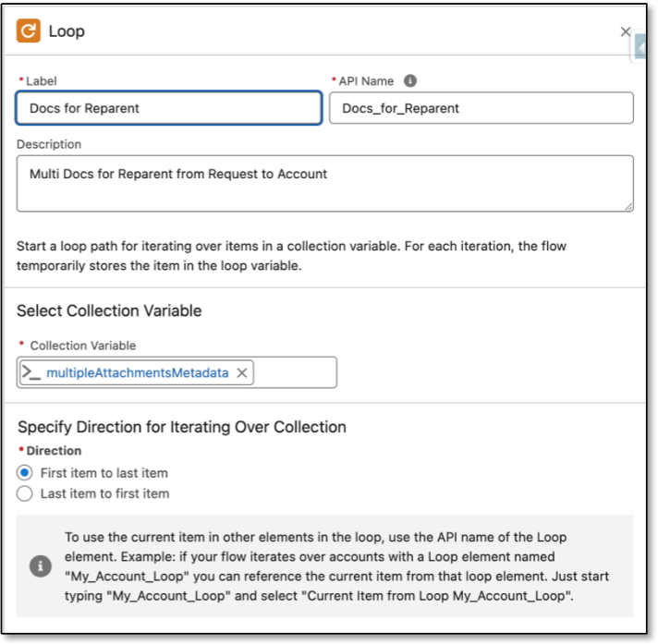Click the multipleAttachmentsMetadata variable name
Image resolution: width=658 pixels, height=644 pixels.
pyautogui.click(x=137, y=373)
